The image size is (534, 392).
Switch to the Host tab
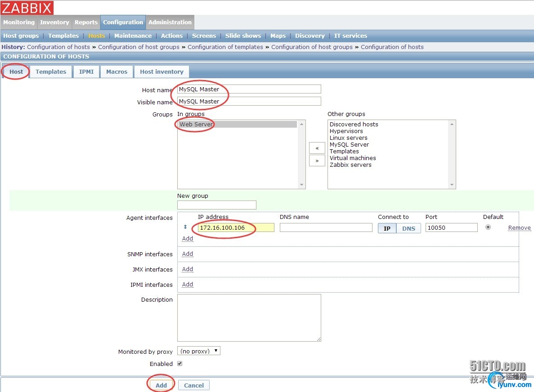pos(16,72)
